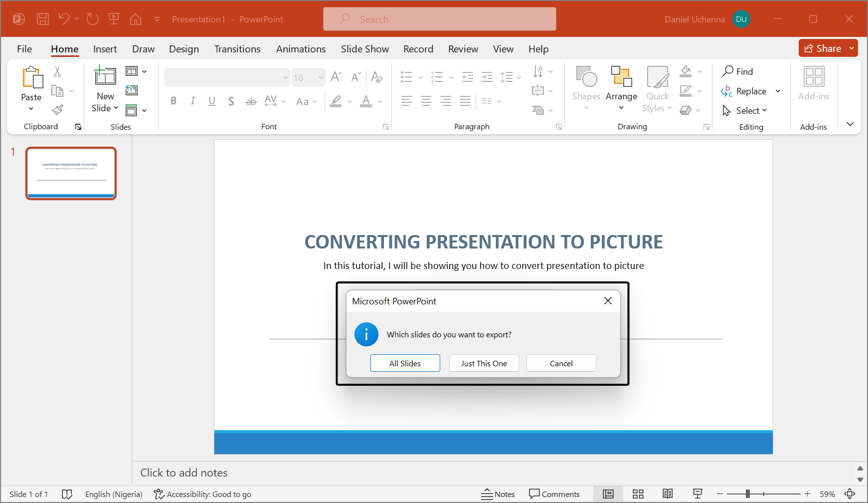This screenshot has height=503, width=868.
Task: Click the Reading View icon
Action: [668, 494]
